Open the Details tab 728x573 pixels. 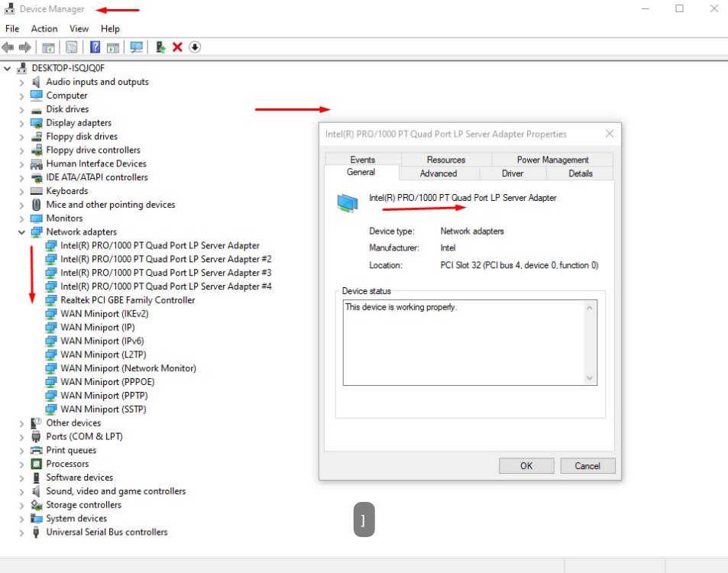(581, 173)
